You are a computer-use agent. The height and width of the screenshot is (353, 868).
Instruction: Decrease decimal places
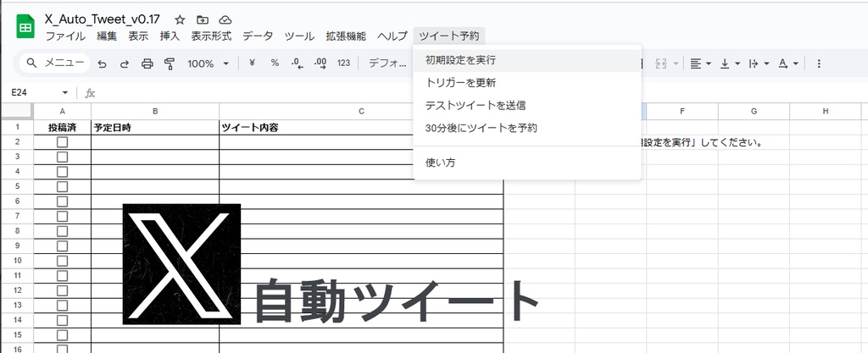(x=298, y=63)
